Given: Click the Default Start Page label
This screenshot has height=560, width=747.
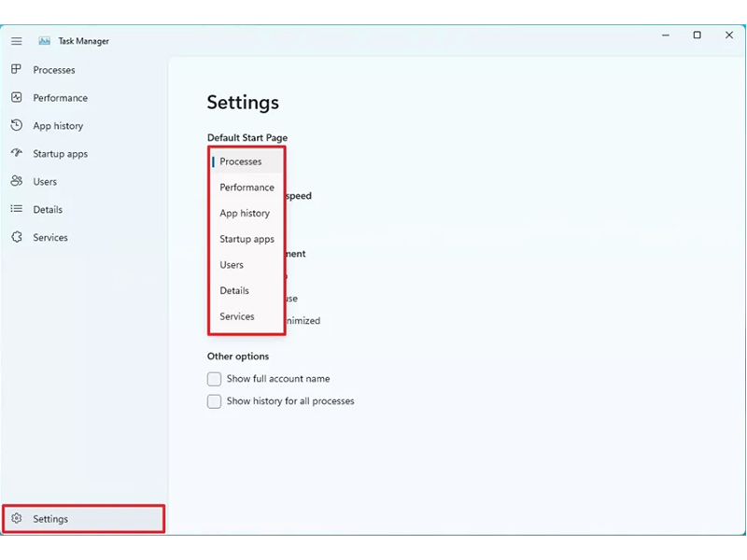Looking at the screenshot, I should [x=247, y=137].
